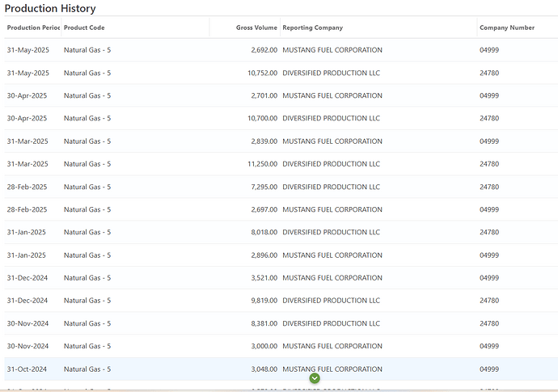The height and width of the screenshot is (392, 558).
Task: Sort by Production Period column header
Action: coord(33,27)
